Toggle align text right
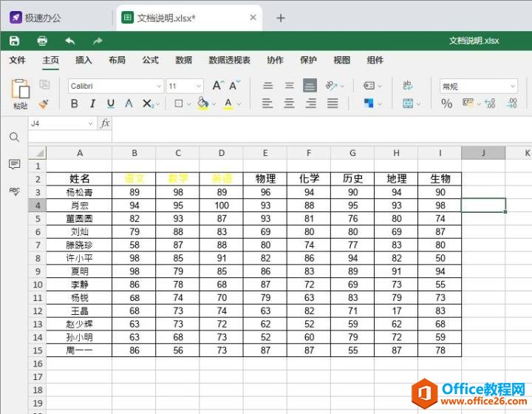The height and width of the screenshot is (414, 532). [310, 103]
